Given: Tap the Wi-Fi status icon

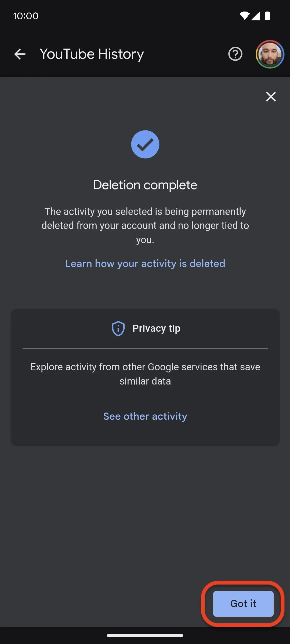Looking at the screenshot, I should (244, 16).
